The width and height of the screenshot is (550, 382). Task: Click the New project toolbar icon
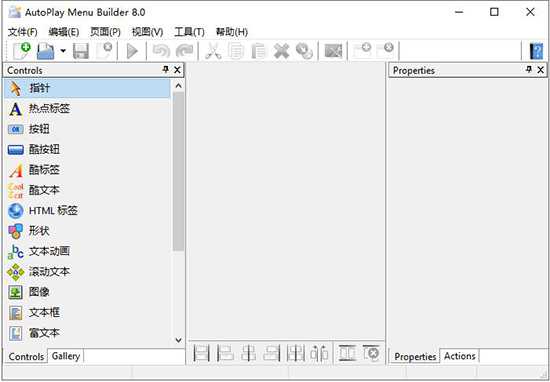click(x=22, y=51)
